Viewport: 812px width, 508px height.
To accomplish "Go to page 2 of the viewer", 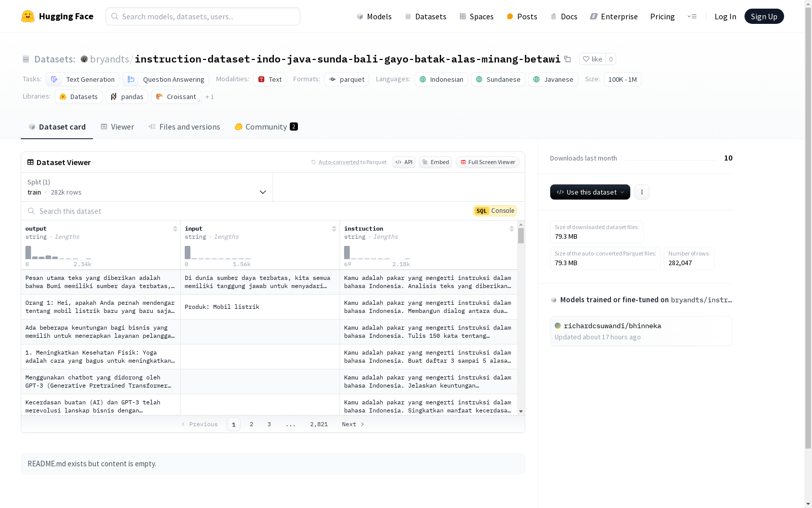I will pos(251,424).
